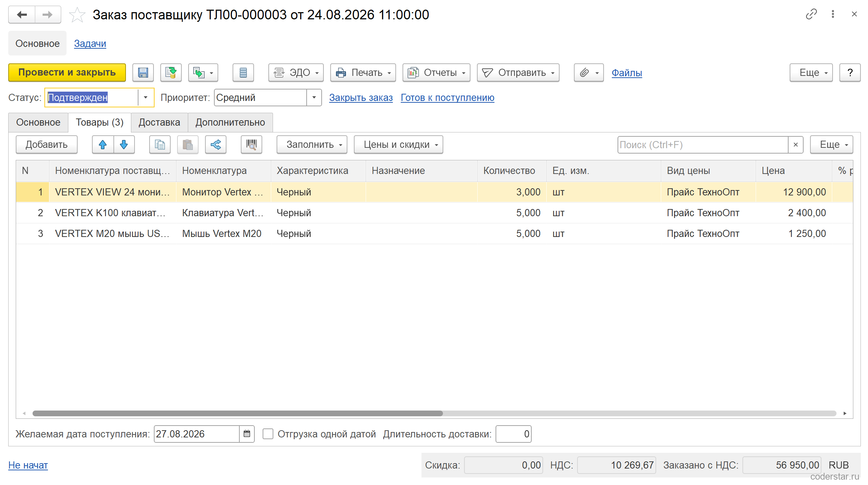The width and height of the screenshot is (868, 485).
Task: Open the Отправить dropdown menu
Action: [x=518, y=73]
